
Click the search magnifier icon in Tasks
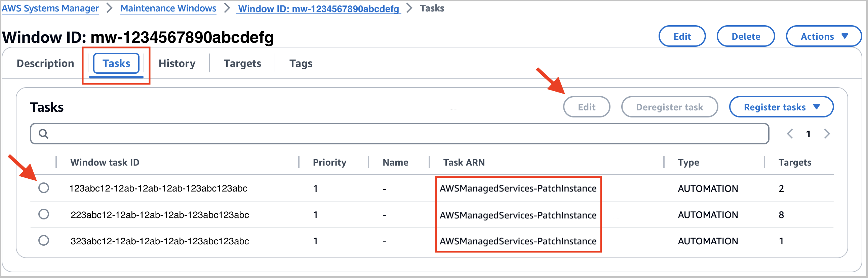pyautogui.click(x=43, y=134)
